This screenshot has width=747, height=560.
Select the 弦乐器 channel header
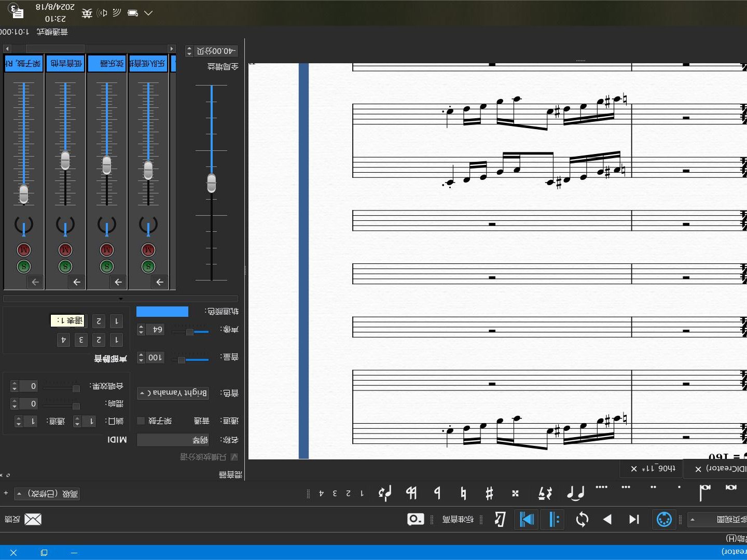coord(106,63)
